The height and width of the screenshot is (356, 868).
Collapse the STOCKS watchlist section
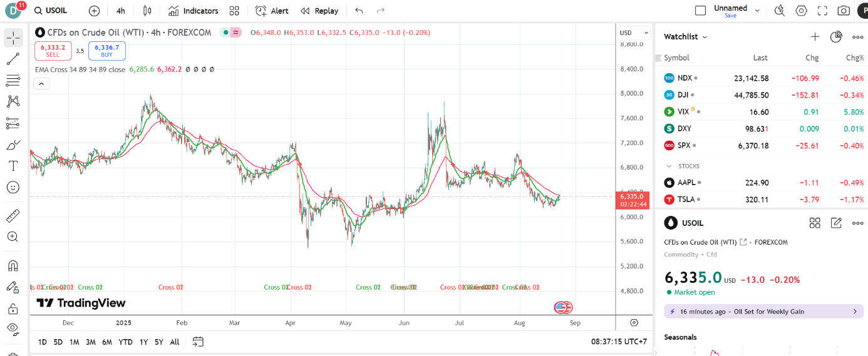669,166
